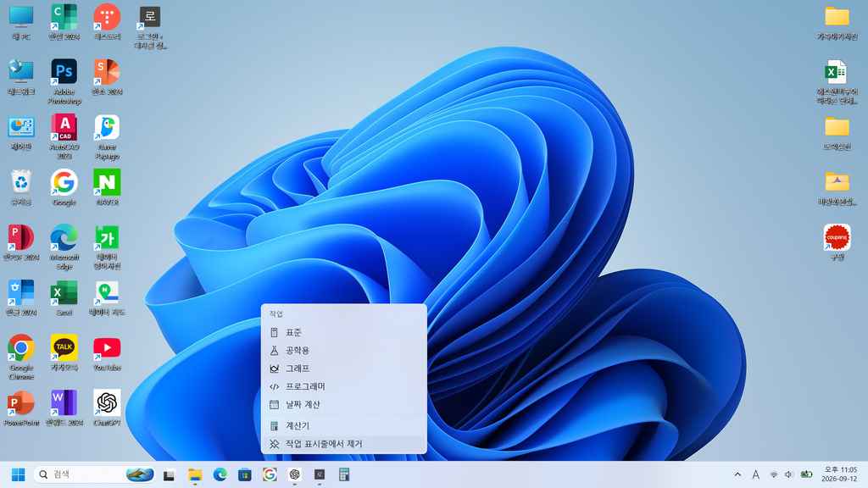Select 네이버 영어사전 desktop shortcut
Viewport: 868px width, 488px height.
pos(107,247)
